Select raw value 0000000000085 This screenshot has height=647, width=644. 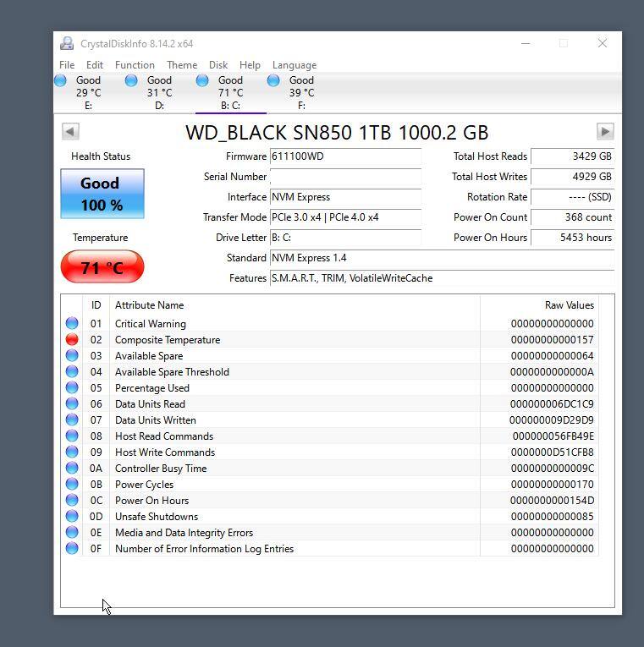coord(553,517)
